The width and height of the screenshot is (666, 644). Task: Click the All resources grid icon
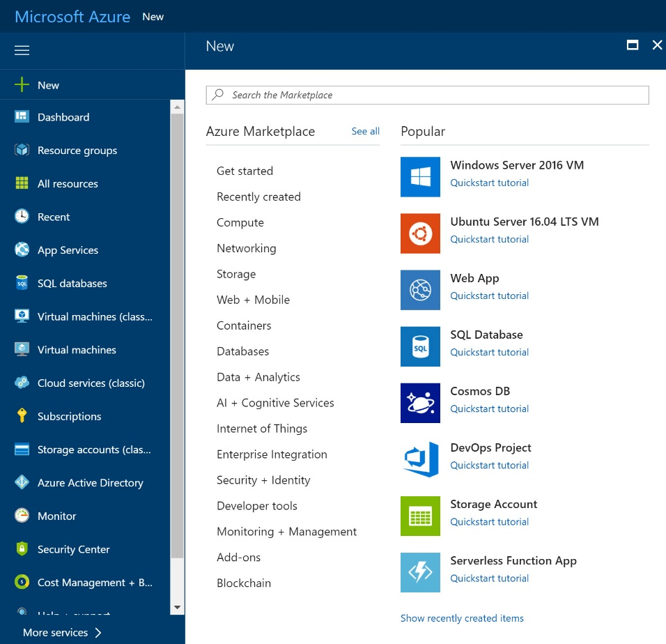click(x=22, y=183)
